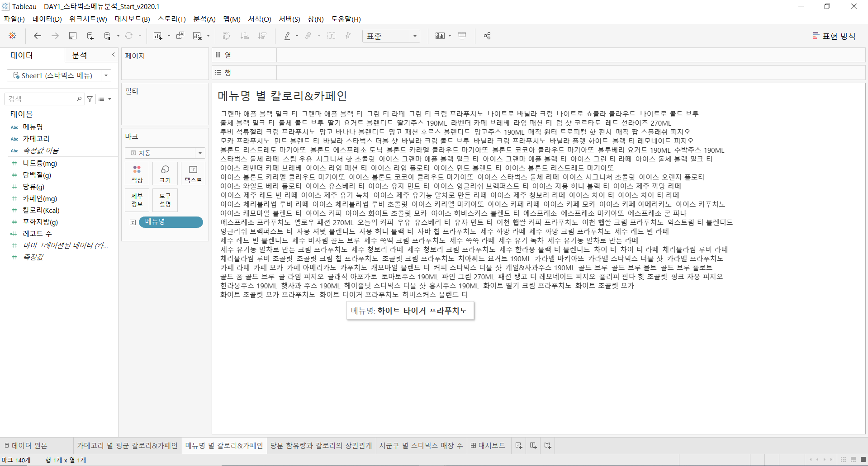Add a new data source

click(x=90, y=36)
